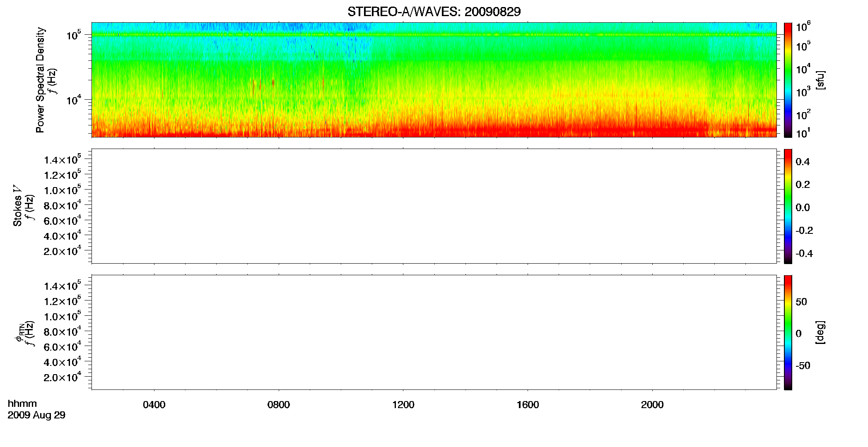Screen dimensions: 868x447
Task: Click the degrees color bar of bottom panel
Action: tap(788, 332)
